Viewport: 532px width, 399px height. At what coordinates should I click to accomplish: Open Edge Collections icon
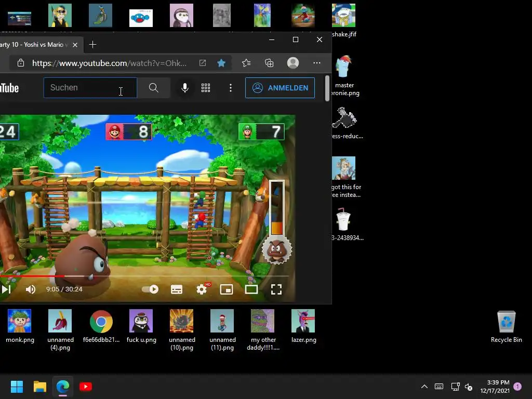pos(269,63)
